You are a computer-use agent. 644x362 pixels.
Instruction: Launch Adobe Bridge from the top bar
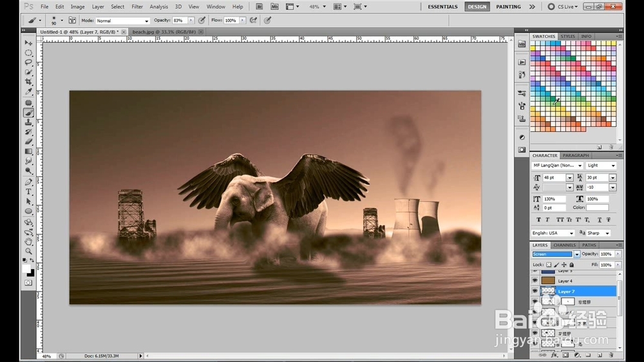point(259,6)
